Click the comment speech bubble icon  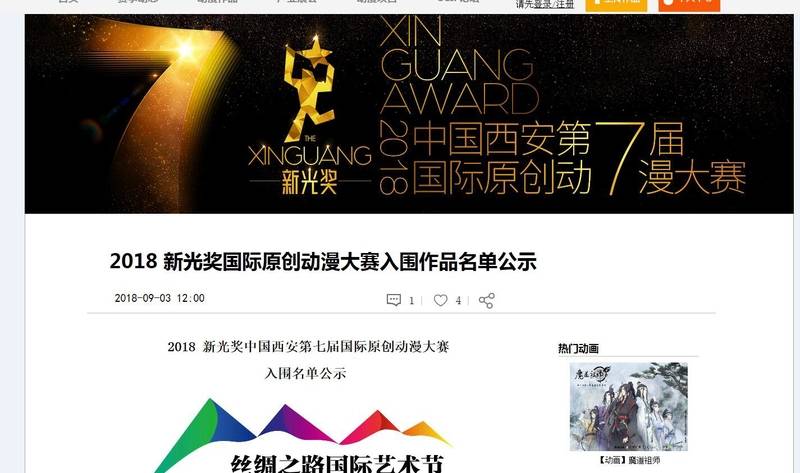(393, 300)
